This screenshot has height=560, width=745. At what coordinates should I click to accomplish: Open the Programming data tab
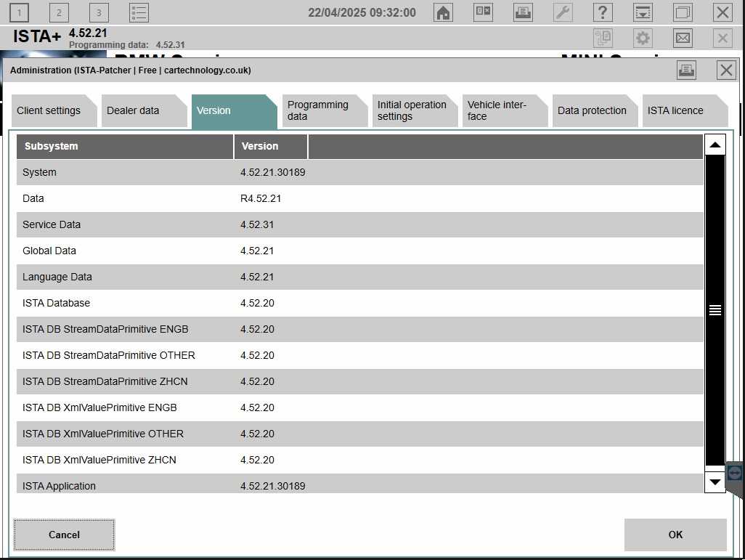325,110
